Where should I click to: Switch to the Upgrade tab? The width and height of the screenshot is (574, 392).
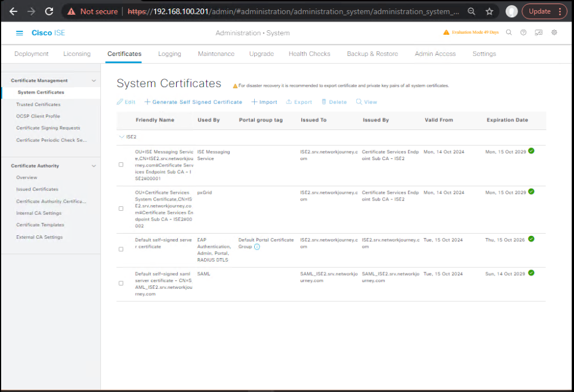pos(262,54)
